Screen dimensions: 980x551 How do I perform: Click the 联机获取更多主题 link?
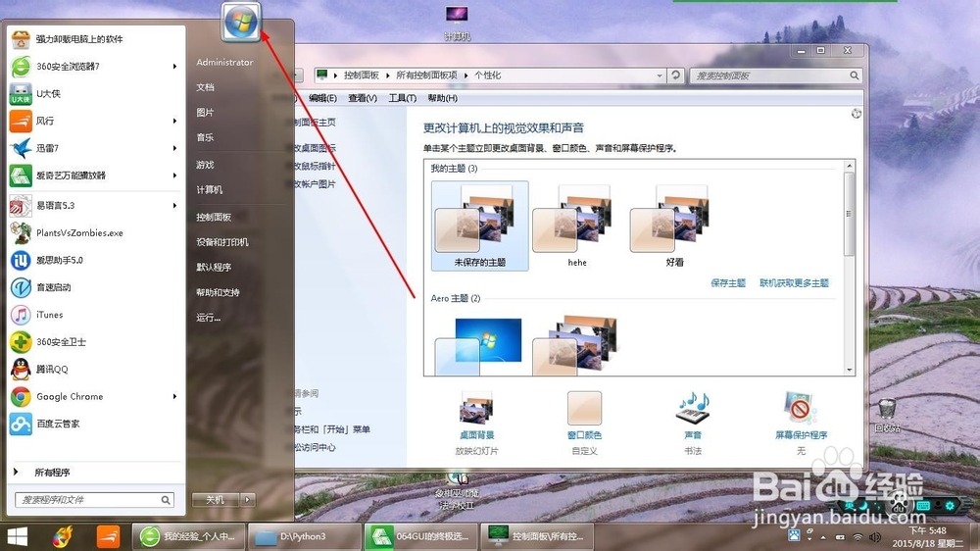[x=794, y=283]
